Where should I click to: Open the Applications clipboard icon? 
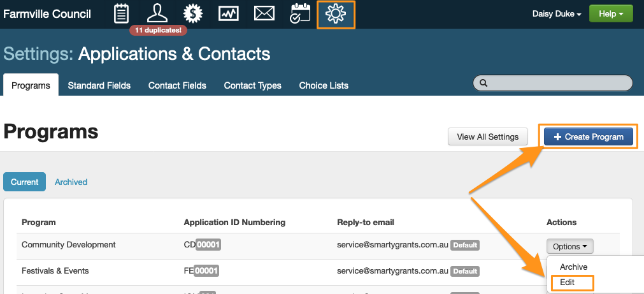[121, 13]
